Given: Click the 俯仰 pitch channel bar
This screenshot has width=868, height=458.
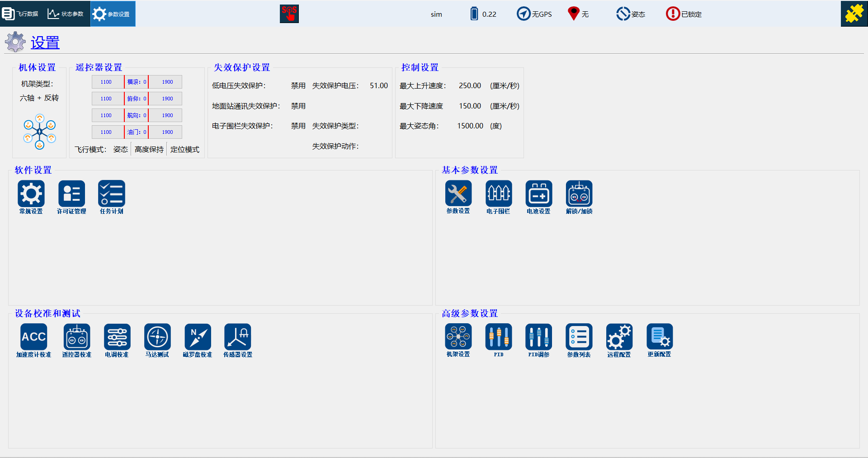Looking at the screenshot, I should pyautogui.click(x=137, y=99).
